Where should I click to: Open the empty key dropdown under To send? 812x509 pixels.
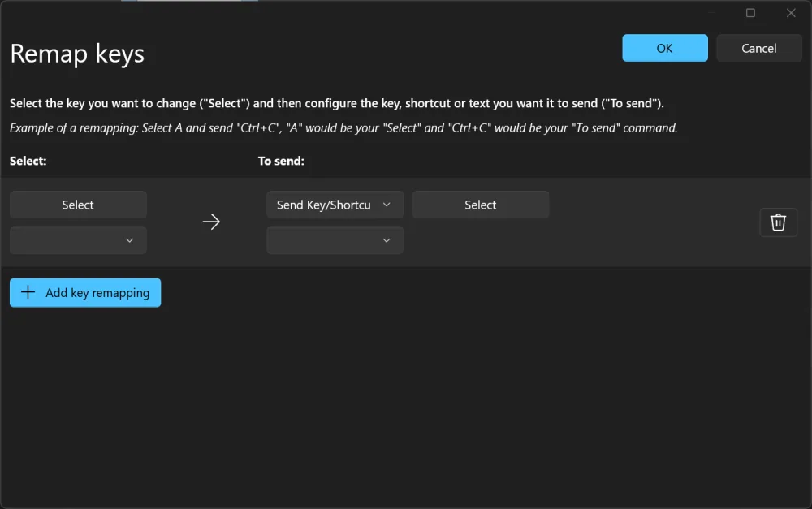(x=335, y=240)
